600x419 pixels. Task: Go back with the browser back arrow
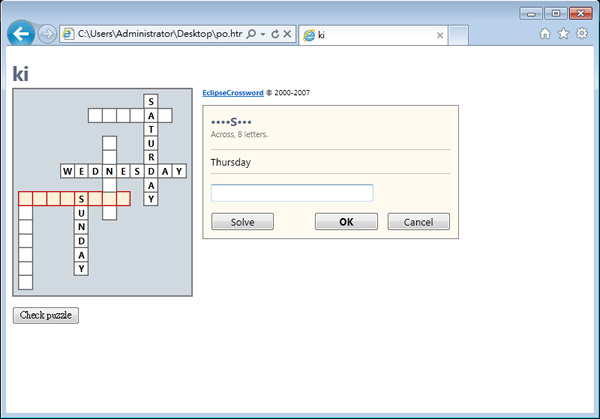coord(21,34)
